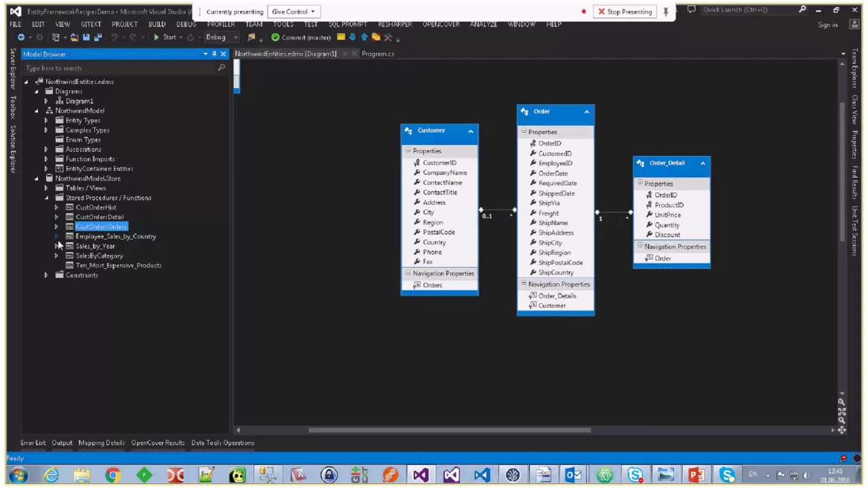Click the tools/settings icon in Git toolbar

coord(388,37)
